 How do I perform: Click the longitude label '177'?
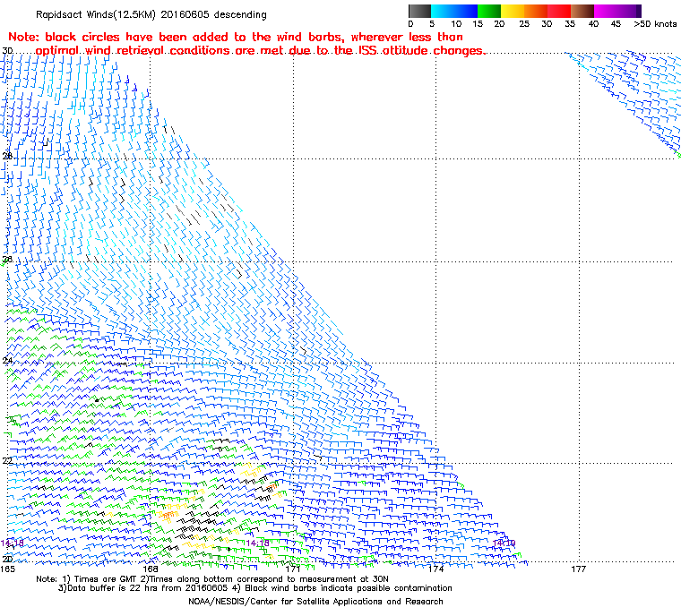pyautogui.click(x=579, y=569)
